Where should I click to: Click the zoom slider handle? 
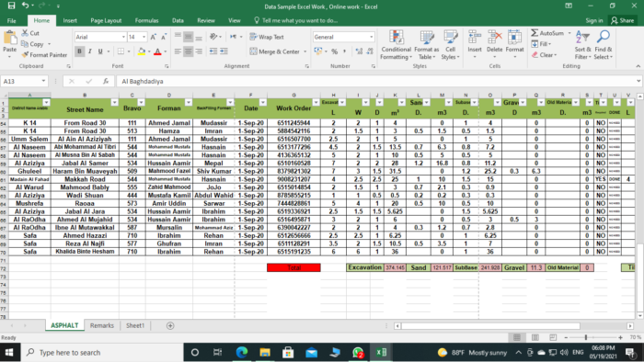(586, 337)
